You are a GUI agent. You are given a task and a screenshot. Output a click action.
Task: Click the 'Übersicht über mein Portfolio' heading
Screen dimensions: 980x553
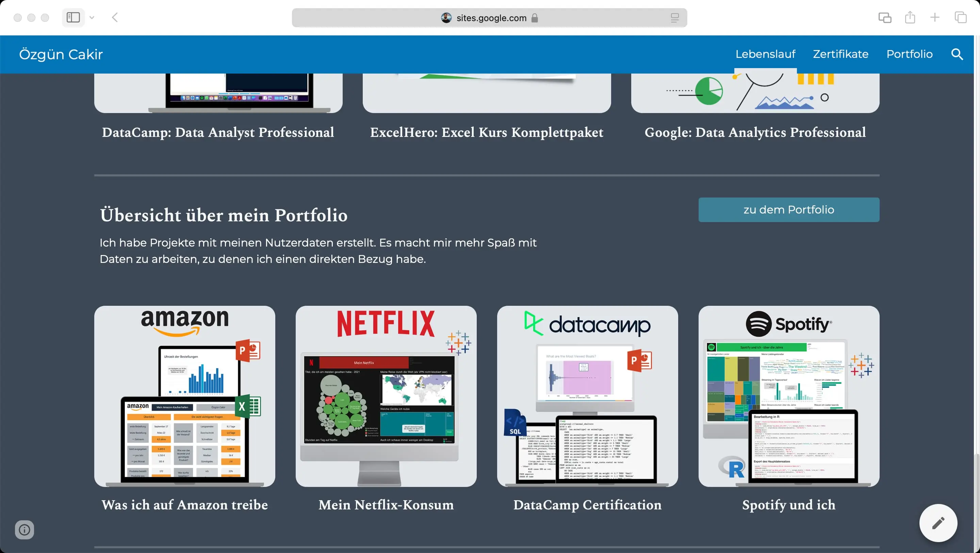tap(224, 215)
